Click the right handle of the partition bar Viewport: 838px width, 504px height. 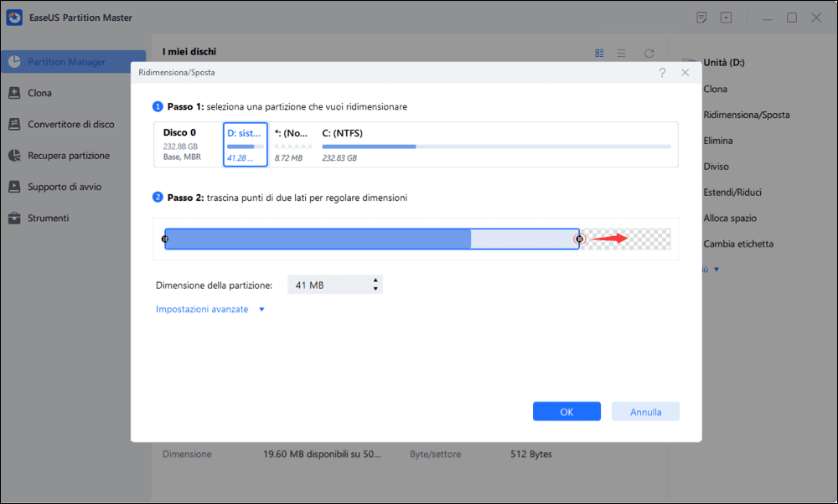579,239
